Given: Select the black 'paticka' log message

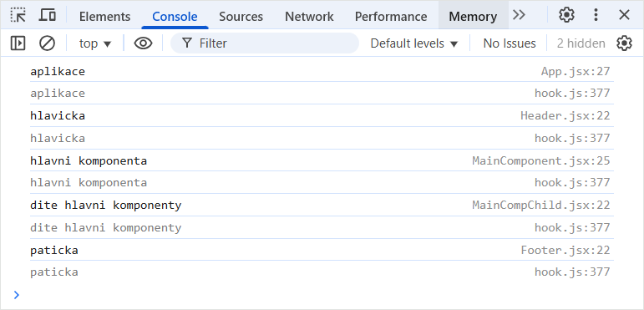Looking at the screenshot, I should coord(53,250).
